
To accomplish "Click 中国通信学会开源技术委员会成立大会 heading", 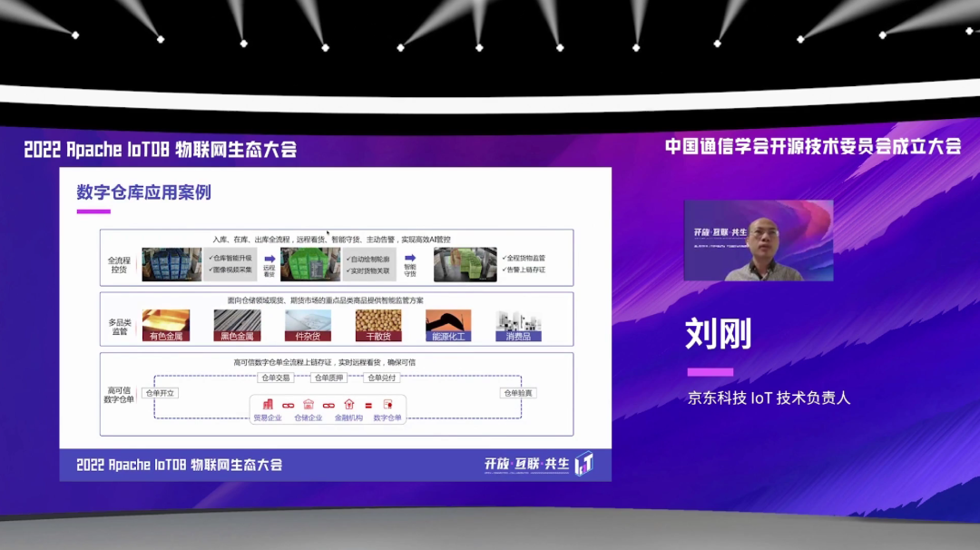I will [x=813, y=146].
